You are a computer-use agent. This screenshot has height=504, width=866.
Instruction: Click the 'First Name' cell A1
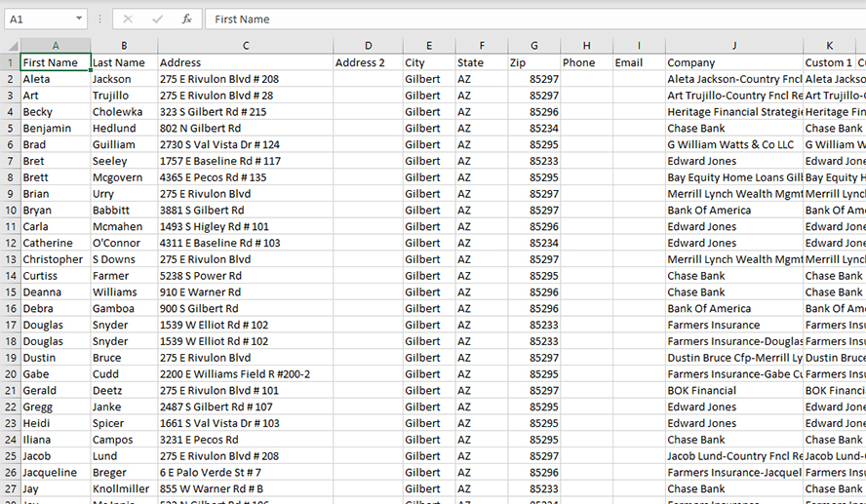tap(56, 62)
